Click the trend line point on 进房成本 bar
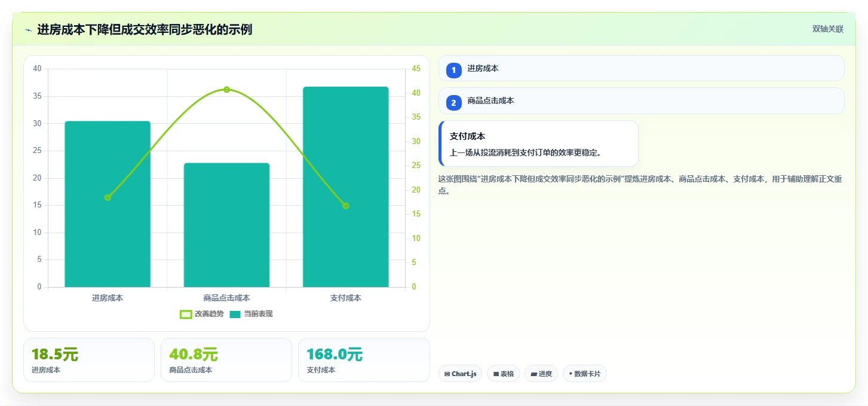Viewport: 868px width, 406px height. [108, 197]
